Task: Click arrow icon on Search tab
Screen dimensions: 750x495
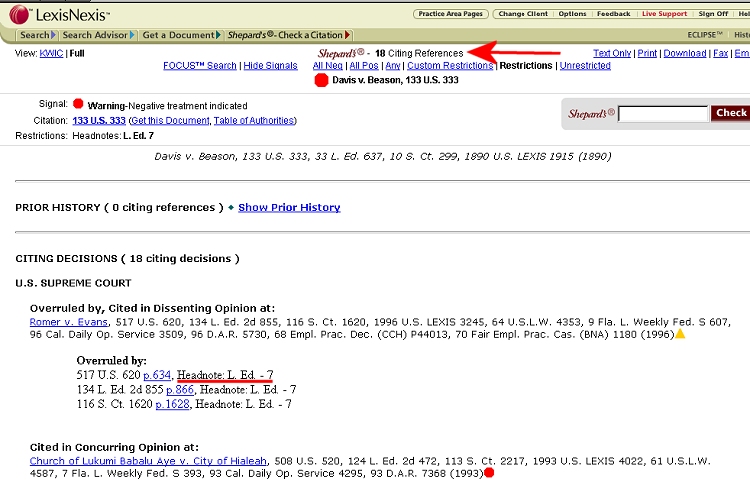Action: (x=54, y=35)
